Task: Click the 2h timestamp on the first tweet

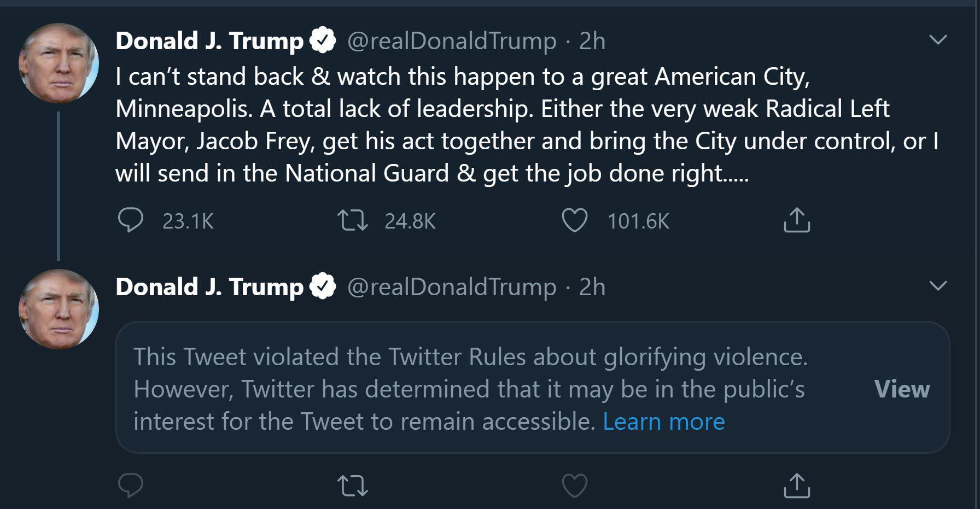Action: click(592, 40)
